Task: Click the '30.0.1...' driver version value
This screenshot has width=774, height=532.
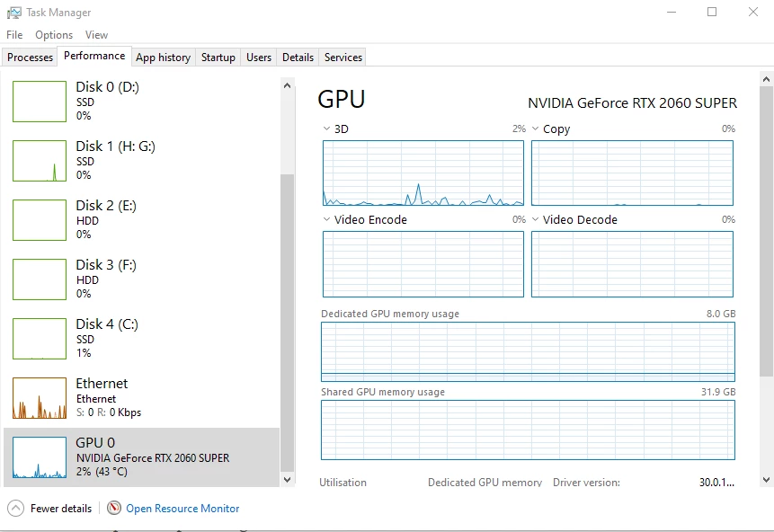Action: [716, 483]
